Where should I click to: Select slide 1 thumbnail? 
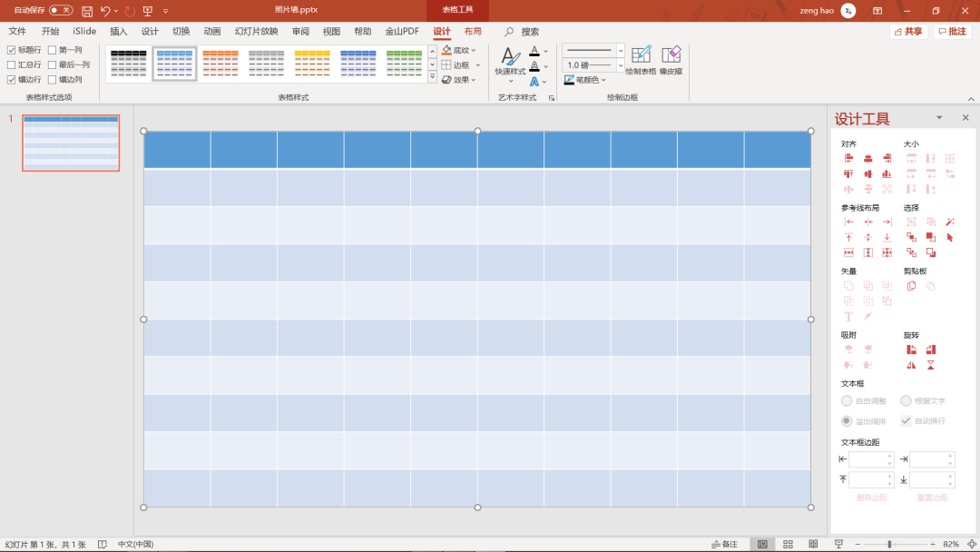71,143
